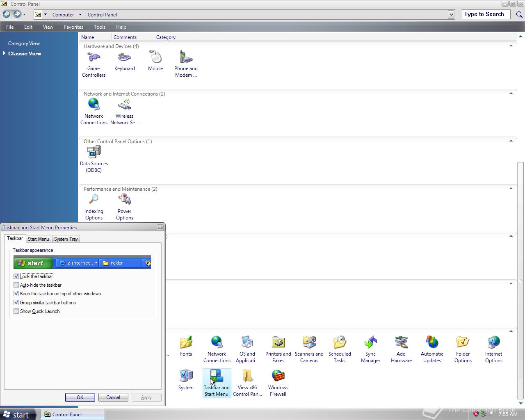Collapse Performance and Maintenance group
Screen dimensions: 525x420
click(511, 189)
